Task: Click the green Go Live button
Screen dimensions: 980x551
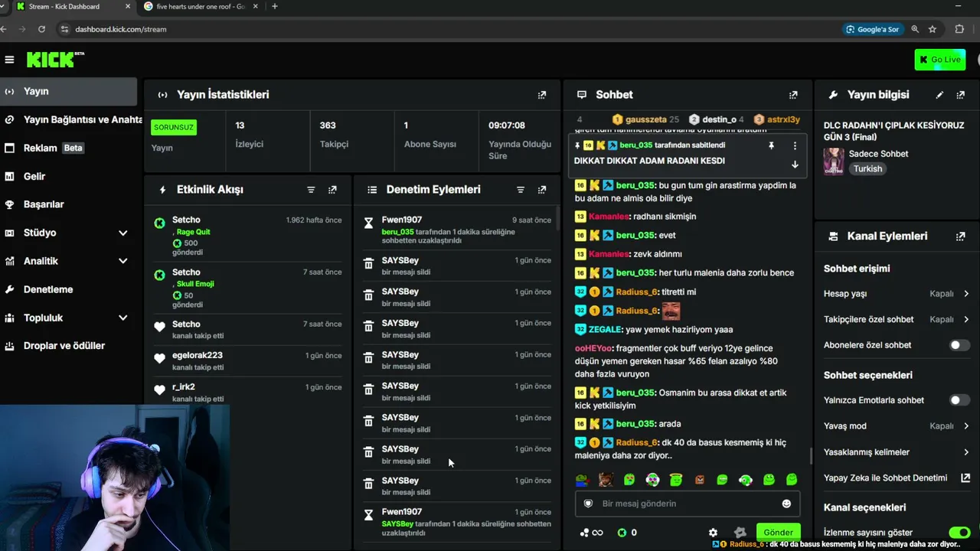Action: (x=940, y=60)
